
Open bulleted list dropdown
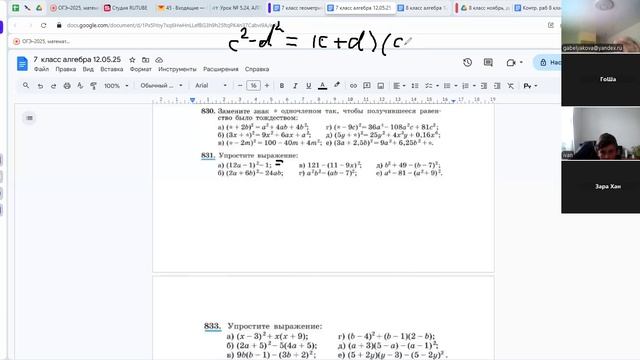tap(450, 86)
